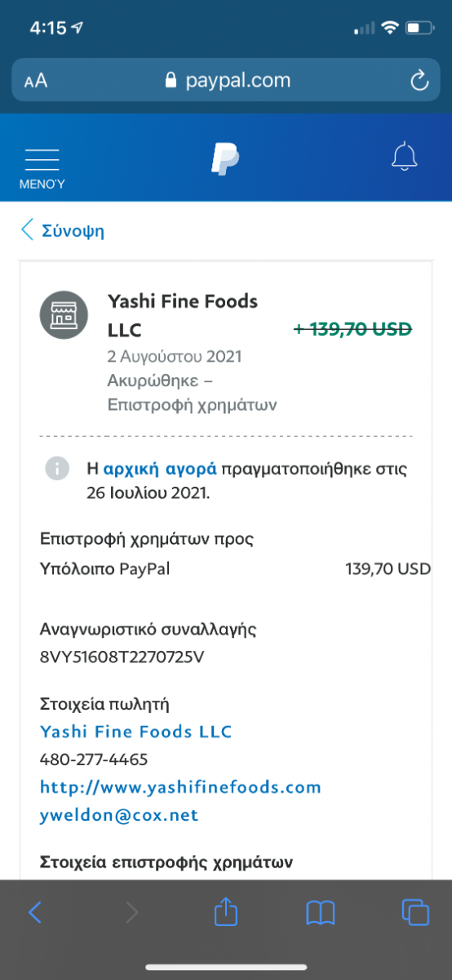Open the AA text size reader menu
Image resolution: width=452 pixels, height=980 pixels.
coord(36,81)
